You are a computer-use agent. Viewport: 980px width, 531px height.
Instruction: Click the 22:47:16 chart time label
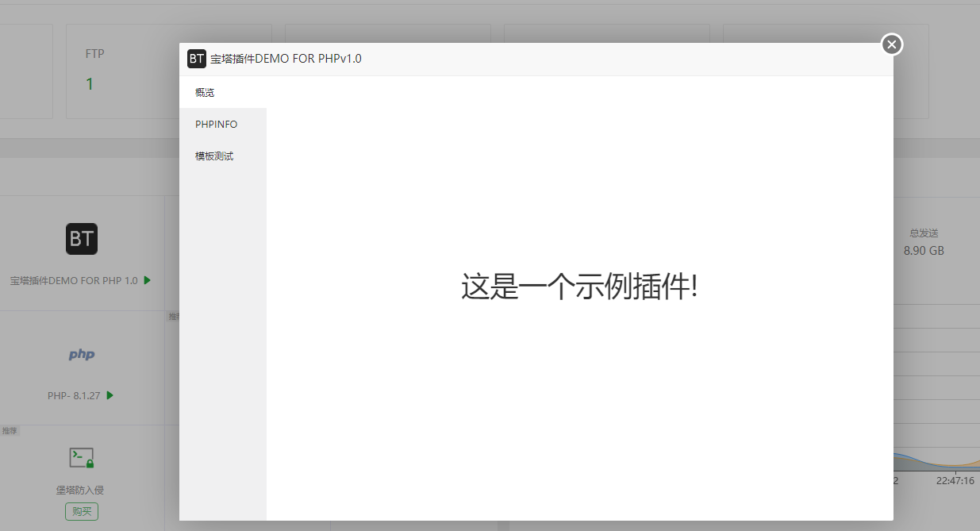(x=955, y=481)
